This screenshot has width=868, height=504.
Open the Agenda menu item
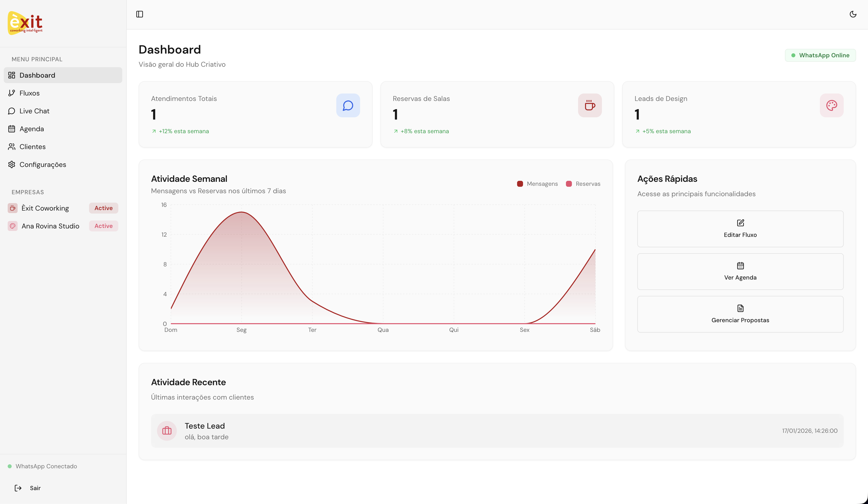click(31, 129)
